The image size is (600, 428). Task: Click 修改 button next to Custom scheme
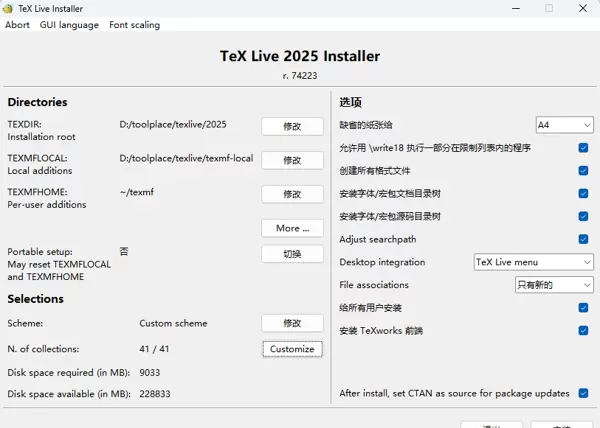[x=291, y=323]
